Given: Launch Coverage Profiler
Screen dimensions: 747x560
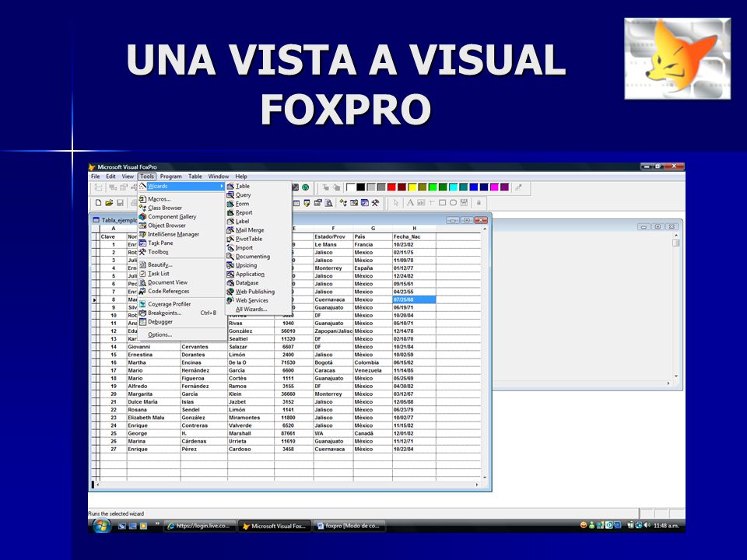Looking at the screenshot, I should coord(182,304).
